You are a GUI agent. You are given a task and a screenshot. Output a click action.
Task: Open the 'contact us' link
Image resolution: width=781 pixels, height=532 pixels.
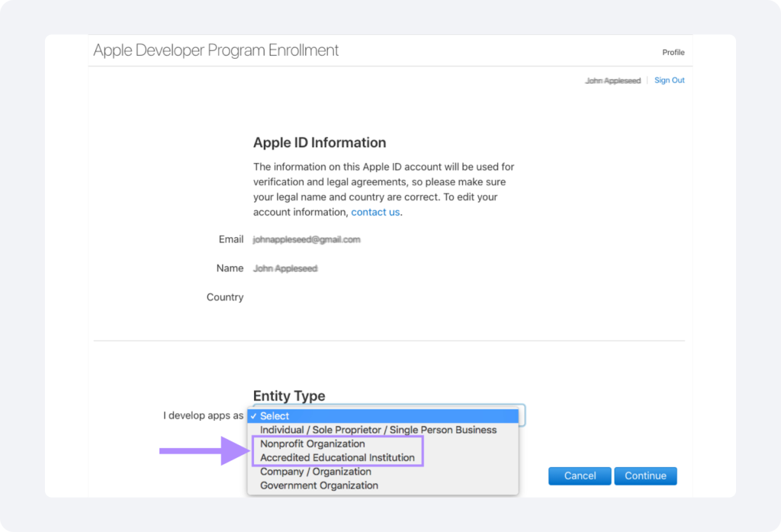(x=375, y=212)
